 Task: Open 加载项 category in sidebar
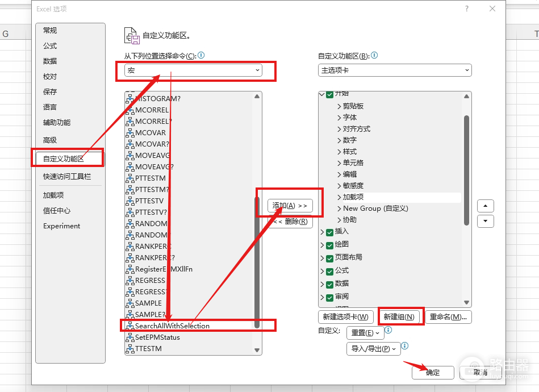pos(53,195)
